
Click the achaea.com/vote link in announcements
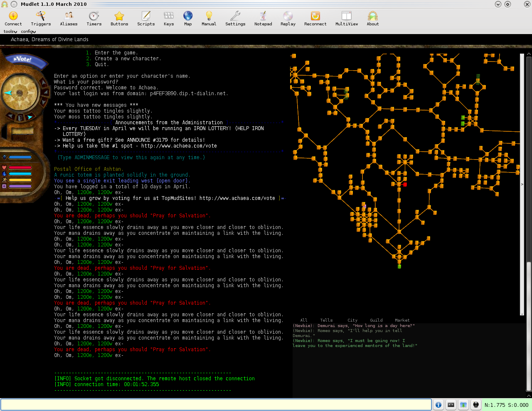click(x=179, y=146)
